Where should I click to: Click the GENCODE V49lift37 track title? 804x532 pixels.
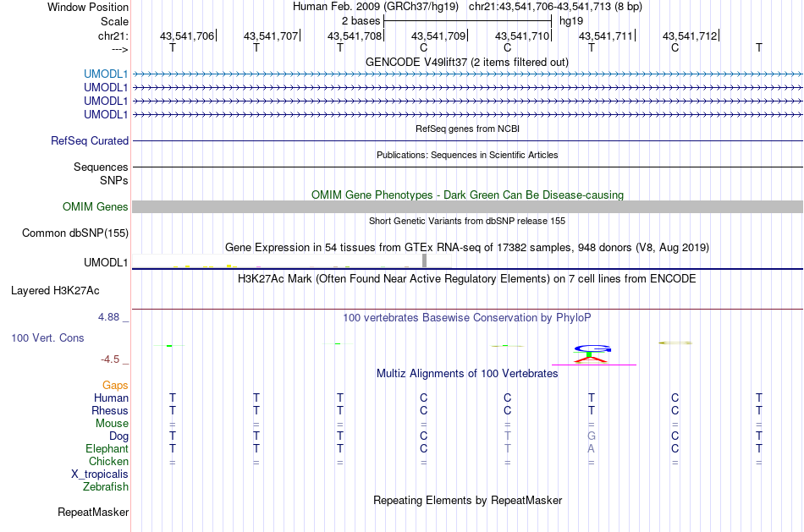pos(467,63)
